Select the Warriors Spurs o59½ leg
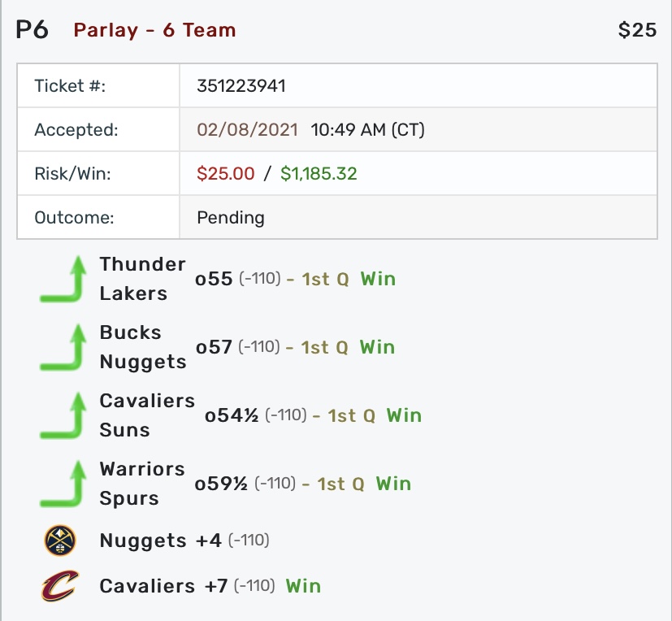Image resolution: width=672 pixels, height=621 pixels. 221,484
